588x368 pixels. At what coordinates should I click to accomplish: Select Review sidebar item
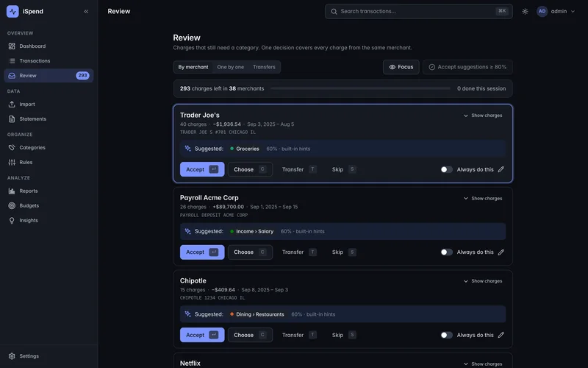49,76
